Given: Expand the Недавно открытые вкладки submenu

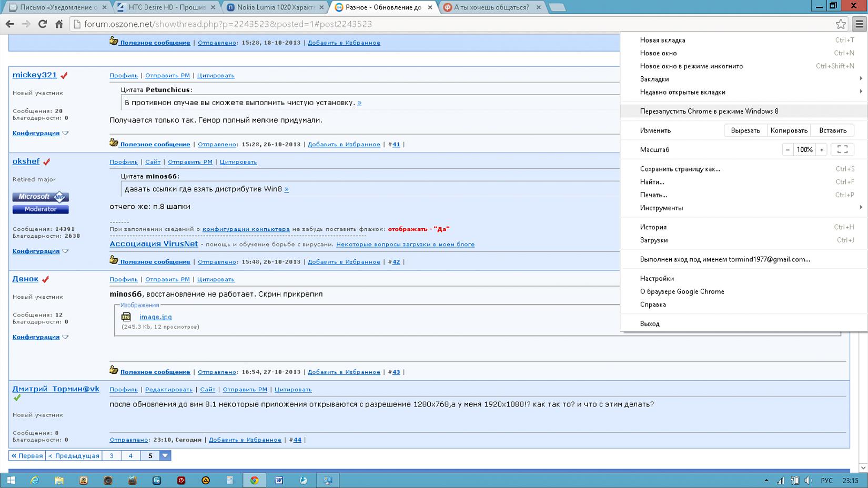Looking at the screenshot, I should pyautogui.click(x=744, y=92).
